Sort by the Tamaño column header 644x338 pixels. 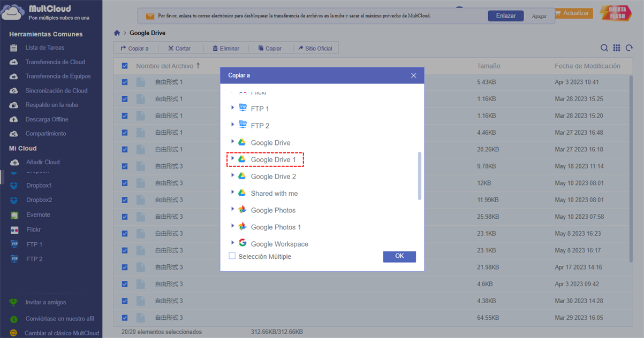tap(489, 66)
